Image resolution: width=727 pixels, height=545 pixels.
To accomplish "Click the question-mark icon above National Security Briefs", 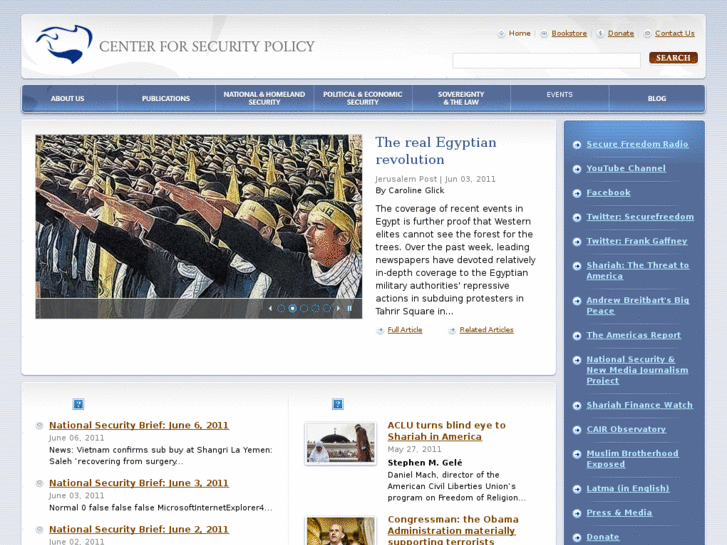I will 78,404.
